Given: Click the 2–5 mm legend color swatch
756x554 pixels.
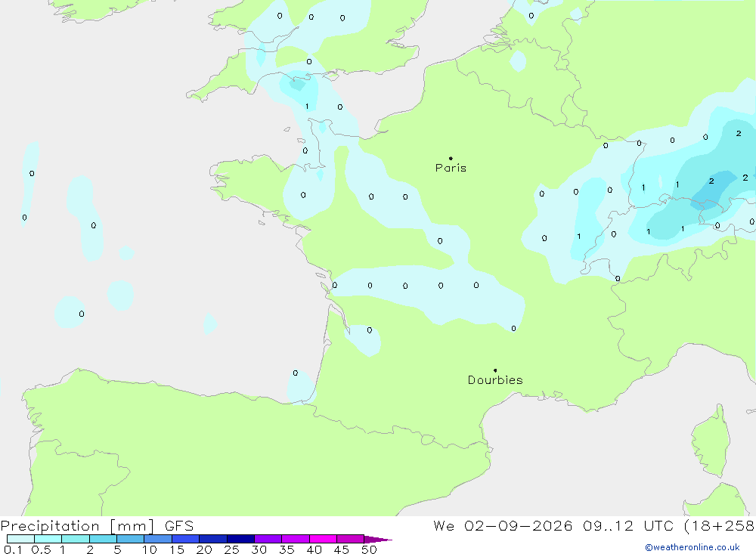Looking at the screenshot, I should tap(103, 539).
